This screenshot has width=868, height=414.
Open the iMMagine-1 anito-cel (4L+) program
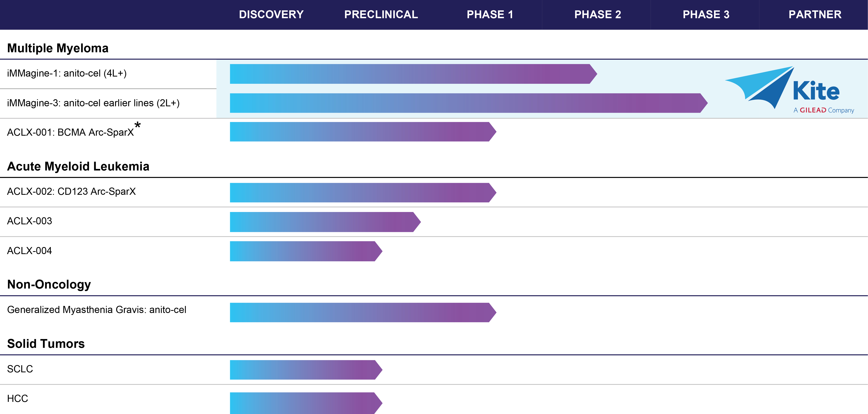[67, 73]
